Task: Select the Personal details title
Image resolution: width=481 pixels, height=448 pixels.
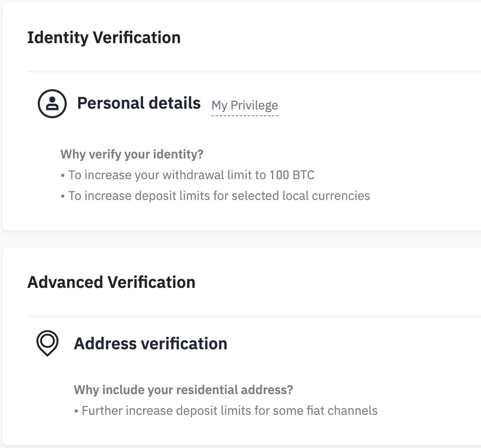Action: 138,103
